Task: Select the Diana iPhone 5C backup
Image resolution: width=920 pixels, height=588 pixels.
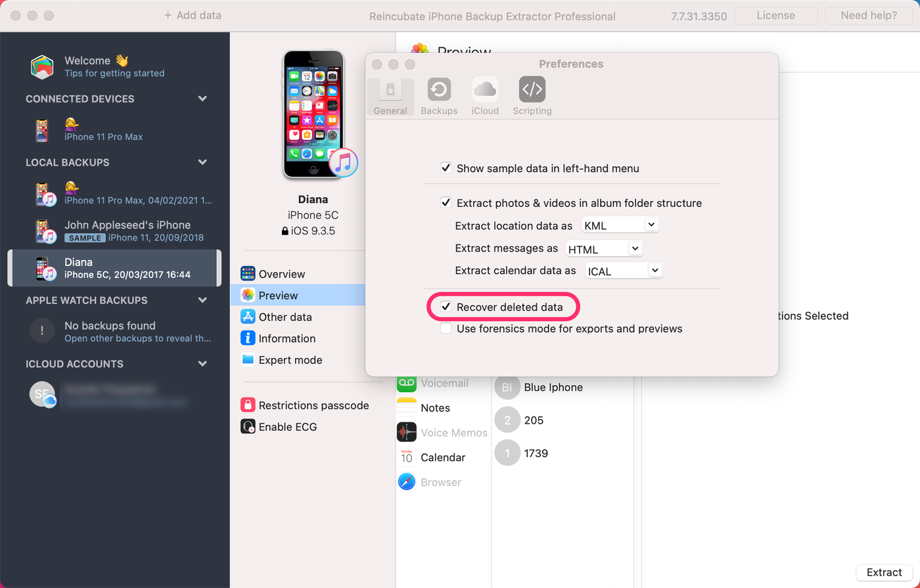Action: coord(114,268)
